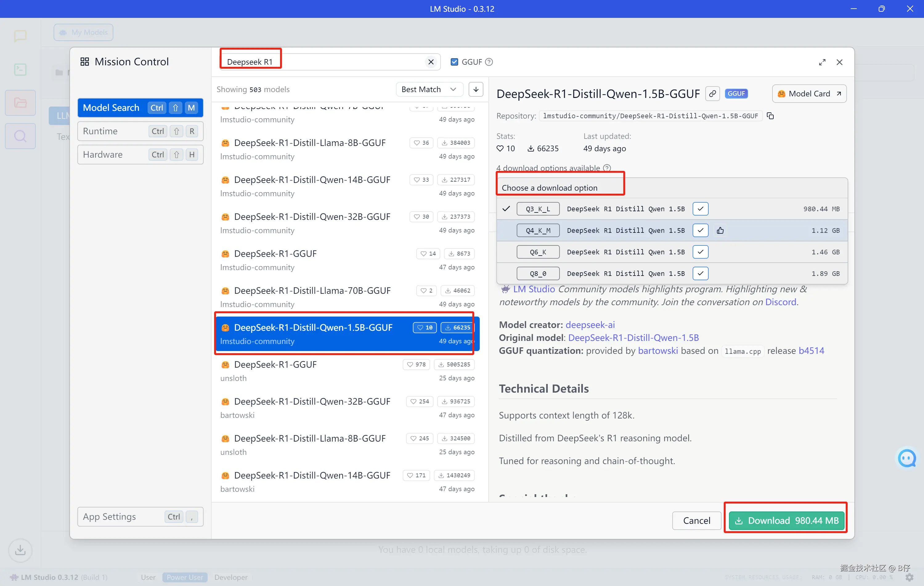The width and height of the screenshot is (924, 586).
Task: Click the Download 980.44 MB button
Action: [x=786, y=520]
